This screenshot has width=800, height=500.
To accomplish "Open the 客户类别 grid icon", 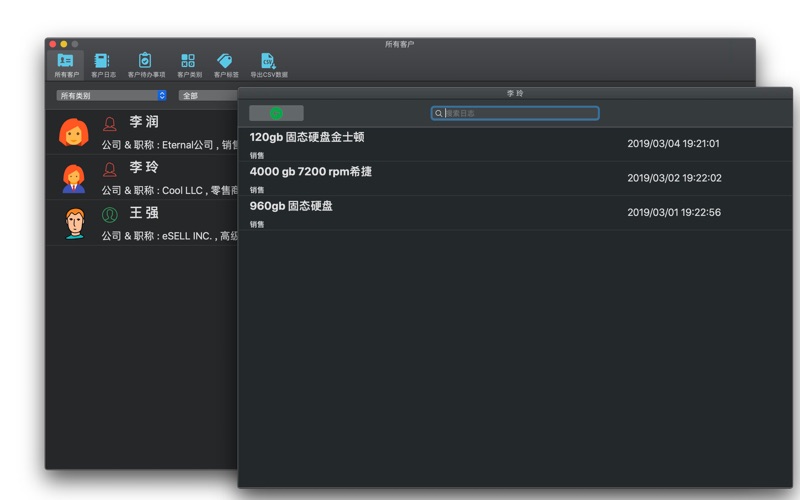I will (x=189, y=61).
